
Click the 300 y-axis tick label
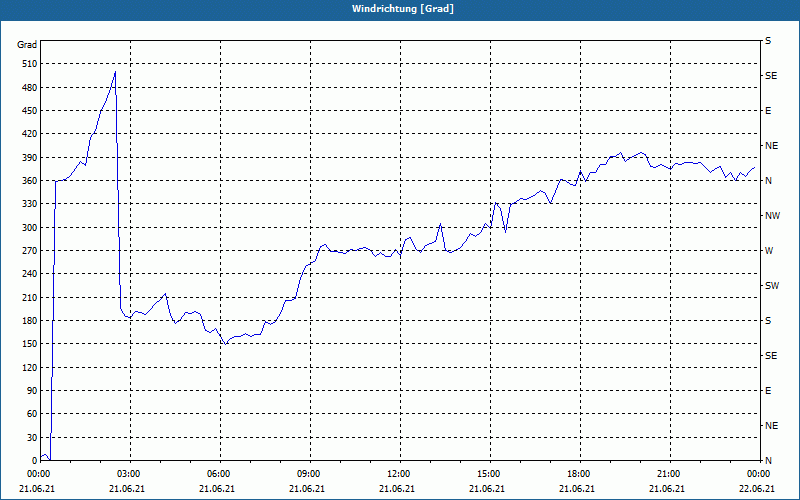pyautogui.click(x=30, y=228)
